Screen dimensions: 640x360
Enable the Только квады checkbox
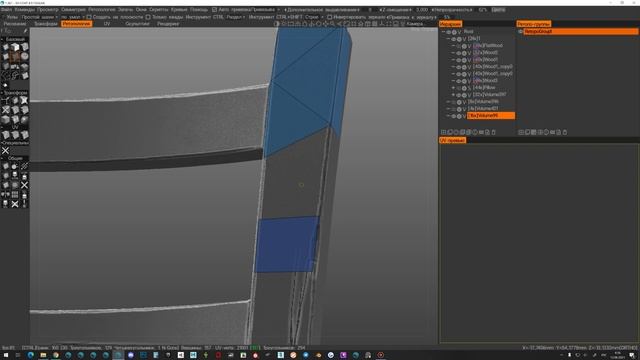tap(148, 17)
